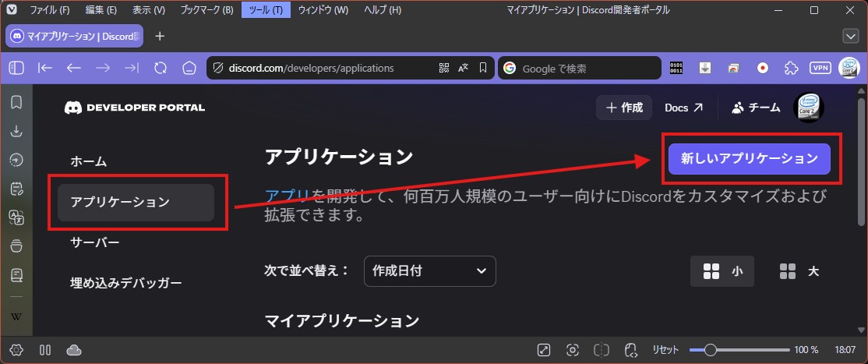Image resolution: width=868 pixels, height=364 pixels.
Task: Click the fast-forward navigation button
Action: (131, 68)
